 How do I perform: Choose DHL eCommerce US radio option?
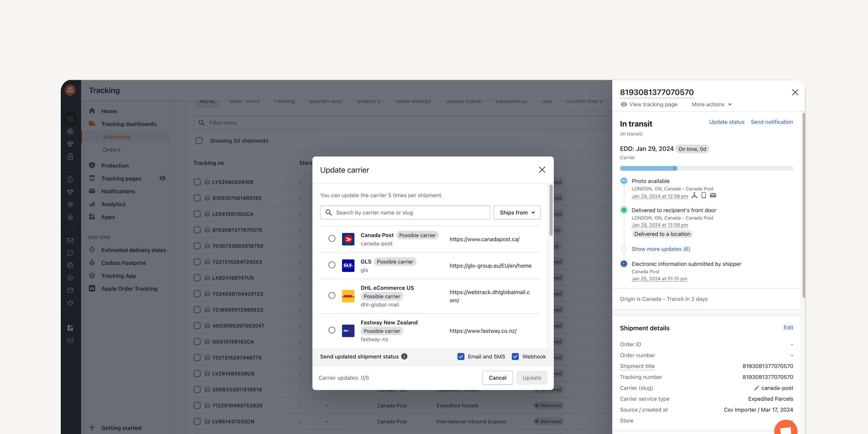click(x=332, y=295)
